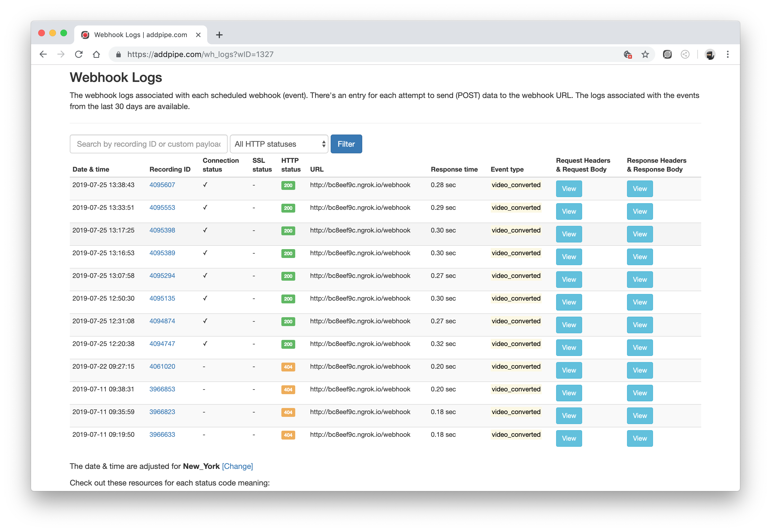Click the extension icon beside the star

(667, 54)
